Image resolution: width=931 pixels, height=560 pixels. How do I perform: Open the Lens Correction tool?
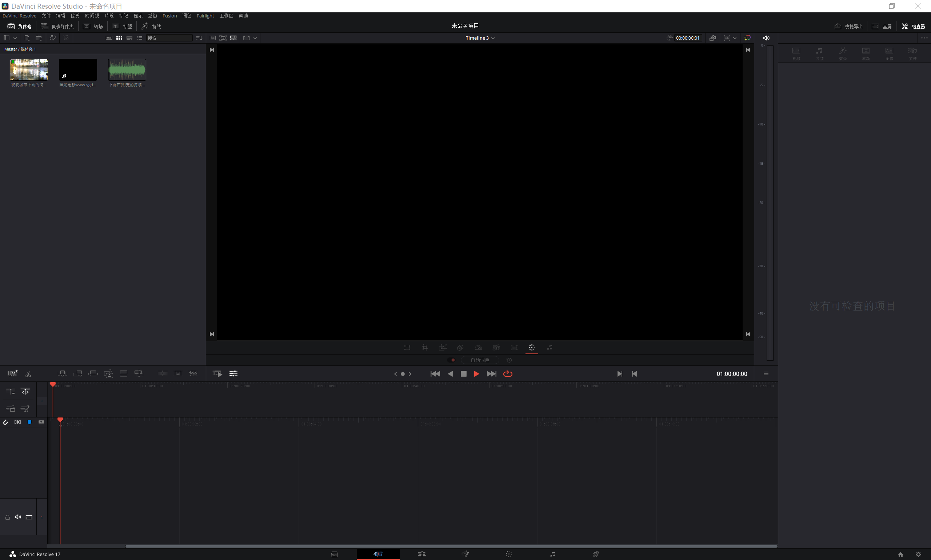coord(514,348)
